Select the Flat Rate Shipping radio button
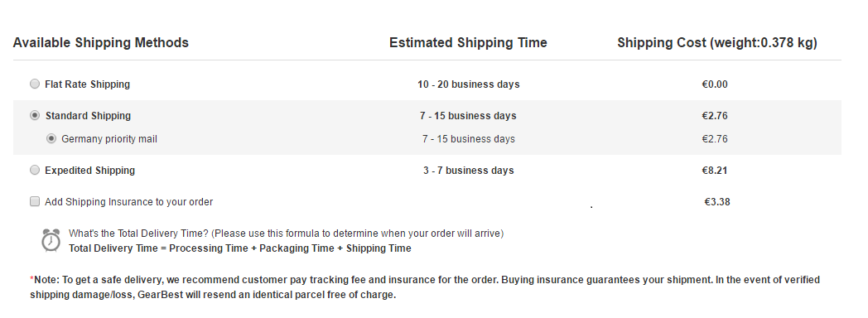Image resolution: width=868 pixels, height=318 pixels. click(34, 84)
